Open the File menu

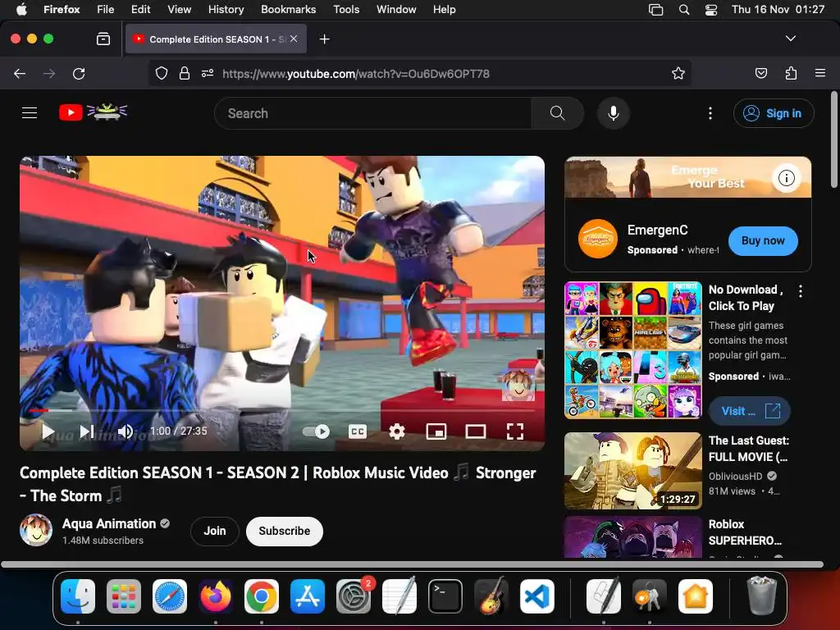coord(106,9)
